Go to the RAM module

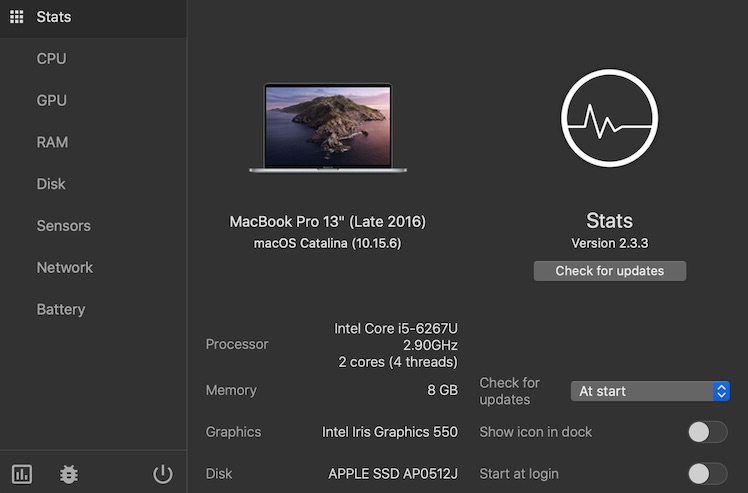tap(53, 142)
